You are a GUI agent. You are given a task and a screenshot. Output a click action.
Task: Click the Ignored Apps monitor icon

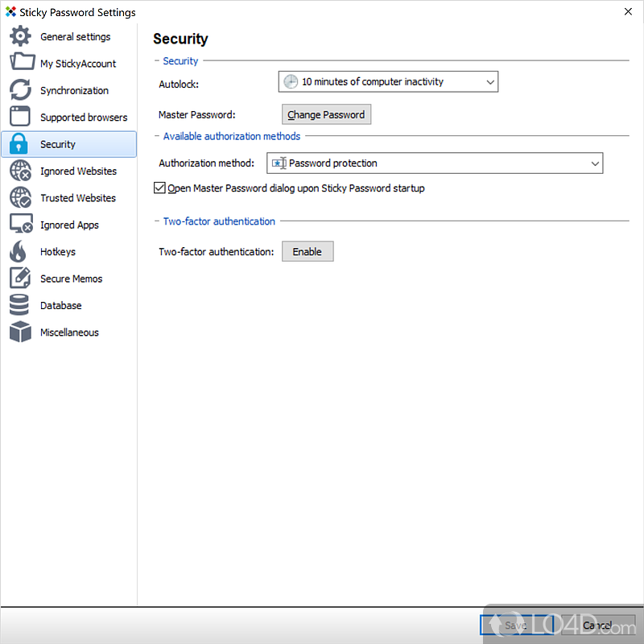[21, 224]
